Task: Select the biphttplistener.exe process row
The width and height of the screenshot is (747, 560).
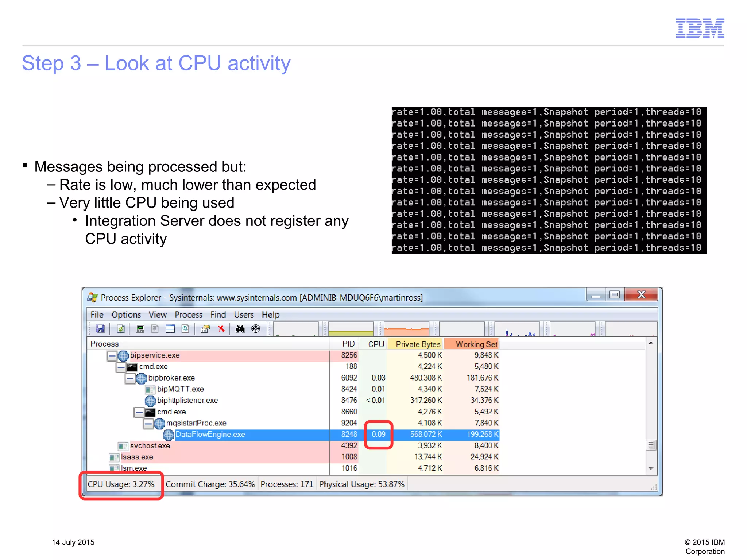Action: point(293,401)
